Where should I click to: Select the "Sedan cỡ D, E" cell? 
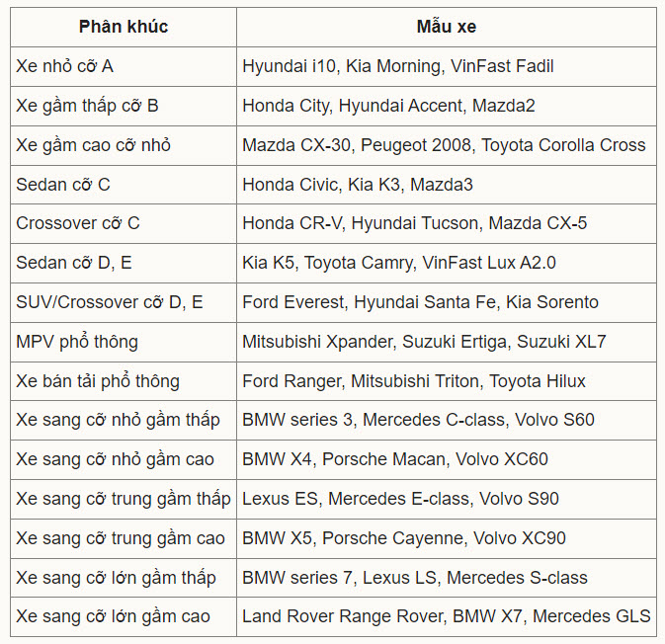(x=76, y=263)
